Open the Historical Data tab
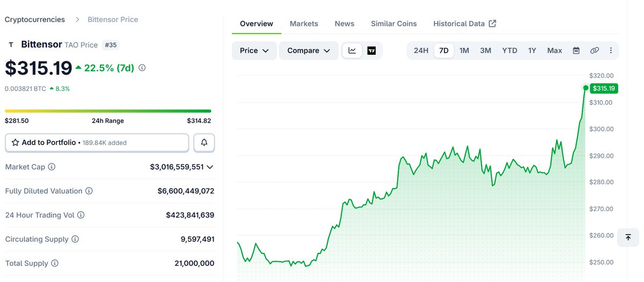 click(x=459, y=24)
